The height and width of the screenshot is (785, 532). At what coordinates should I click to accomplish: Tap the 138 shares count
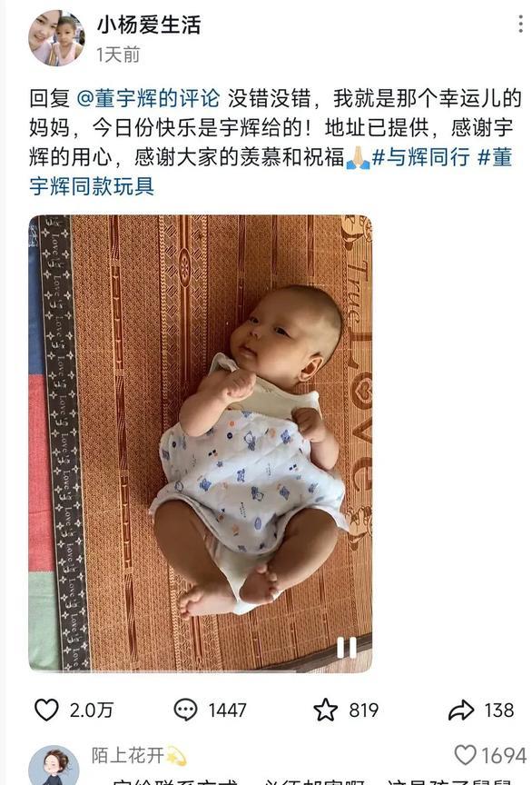pyautogui.click(x=499, y=710)
